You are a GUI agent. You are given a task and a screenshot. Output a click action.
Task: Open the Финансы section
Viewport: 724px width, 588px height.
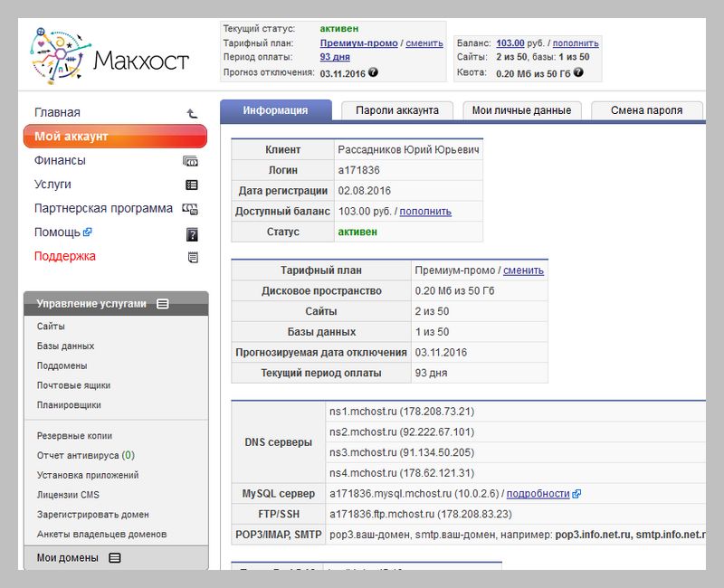point(60,161)
